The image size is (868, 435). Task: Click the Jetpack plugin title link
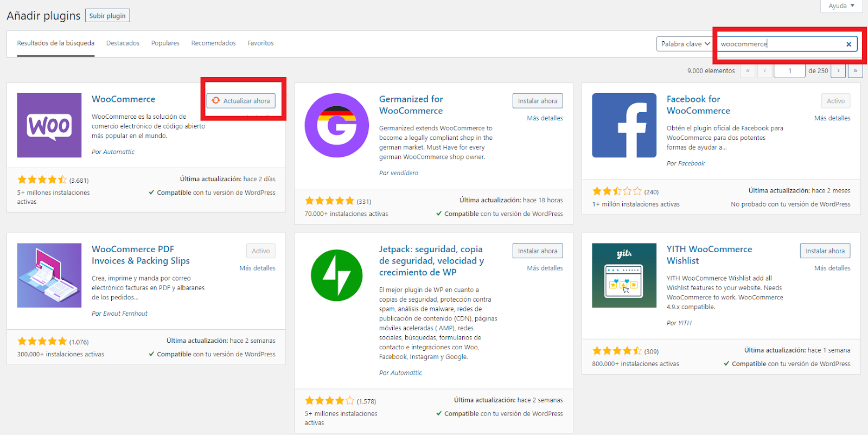[x=431, y=261]
